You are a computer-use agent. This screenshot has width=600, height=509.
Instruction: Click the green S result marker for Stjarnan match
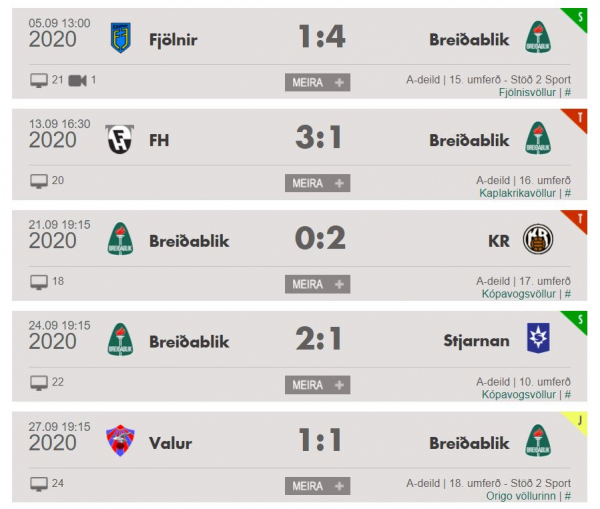coord(578,320)
